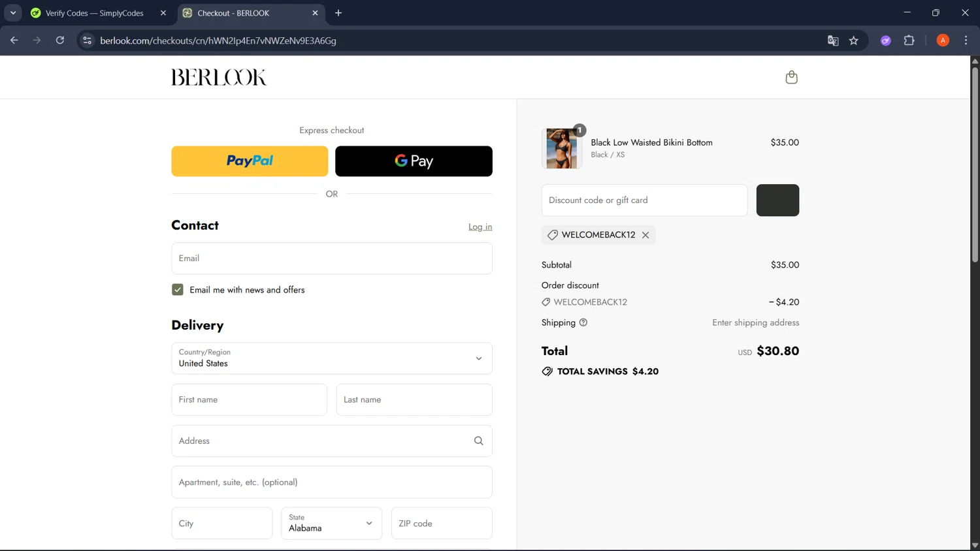
Task: Close the Checkout BERLOOK tab
Action: point(315,13)
